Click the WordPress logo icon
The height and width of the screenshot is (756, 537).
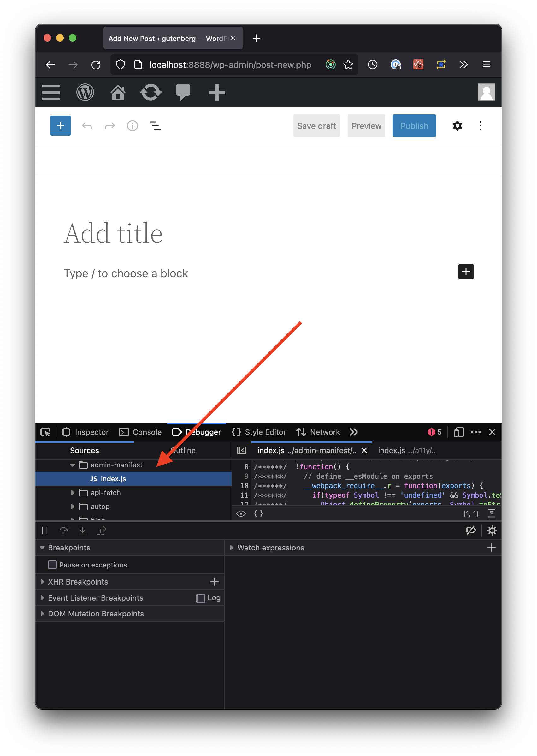point(85,92)
